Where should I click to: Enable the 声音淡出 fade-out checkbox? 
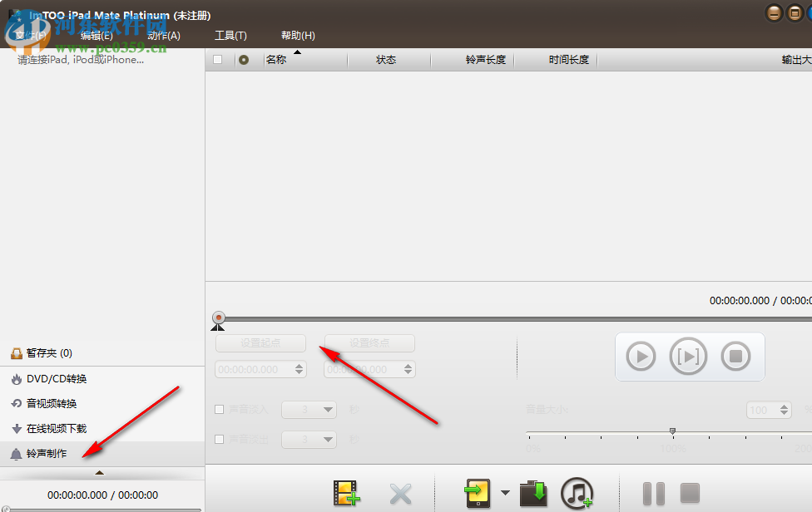pyautogui.click(x=220, y=439)
